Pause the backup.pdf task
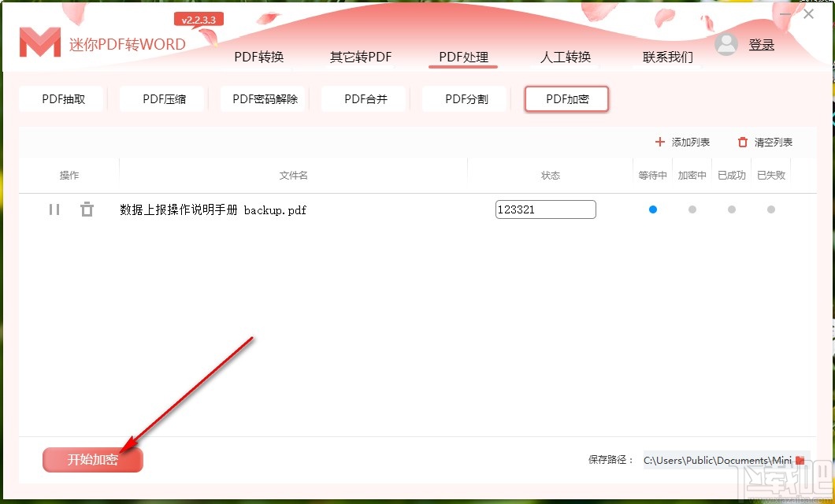The width and height of the screenshot is (835, 504). point(54,209)
